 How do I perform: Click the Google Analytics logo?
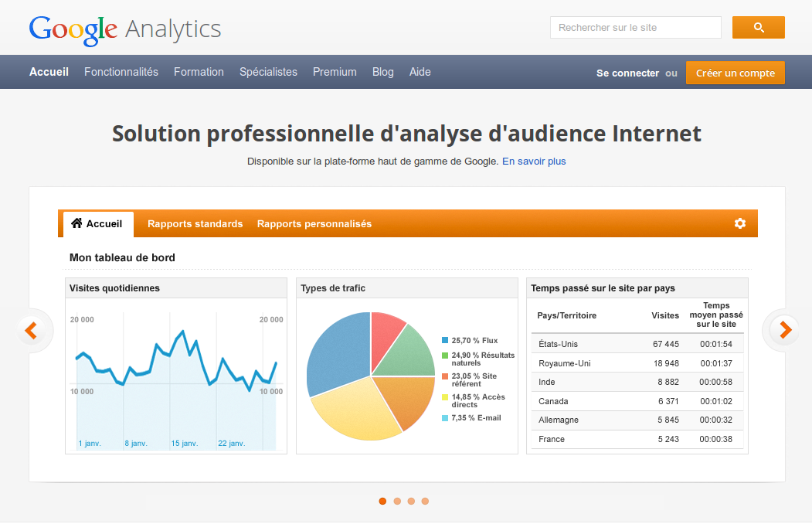pos(125,30)
